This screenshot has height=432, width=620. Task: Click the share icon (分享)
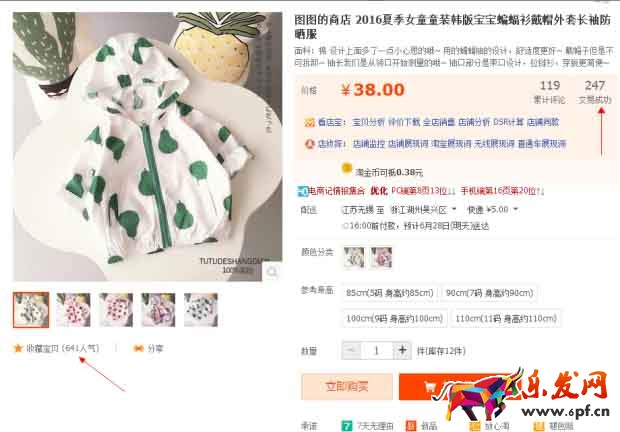[x=138, y=348]
